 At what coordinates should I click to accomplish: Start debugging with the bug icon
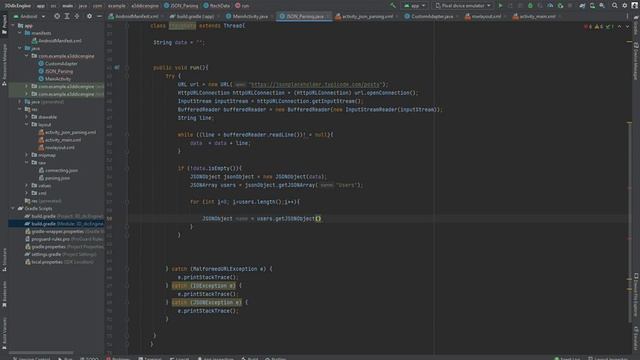click(530, 6)
